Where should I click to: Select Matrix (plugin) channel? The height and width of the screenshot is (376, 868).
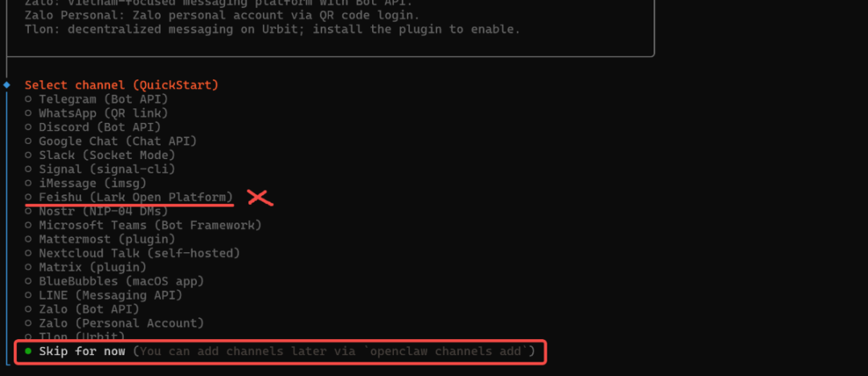click(x=86, y=267)
